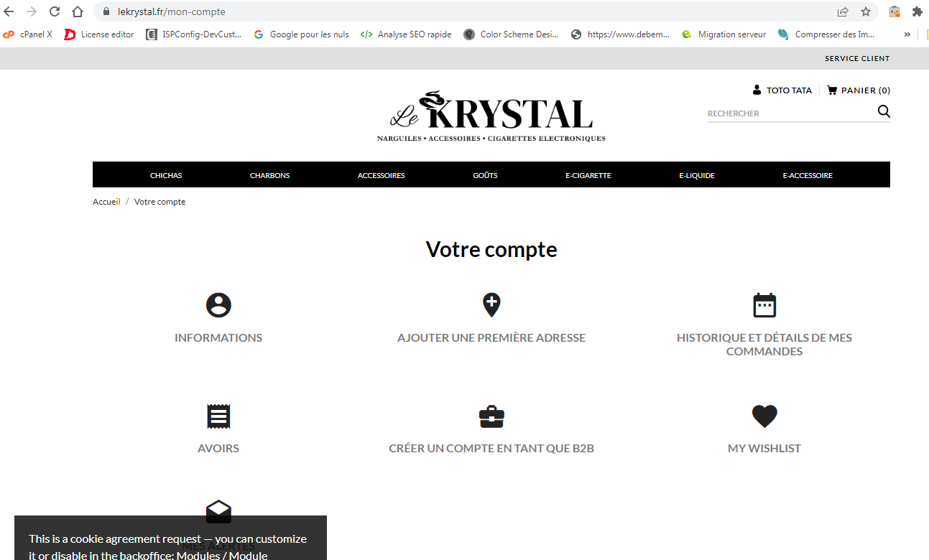The height and width of the screenshot is (560, 929).
Task: Click the share page icon in address bar
Action: 843,11
